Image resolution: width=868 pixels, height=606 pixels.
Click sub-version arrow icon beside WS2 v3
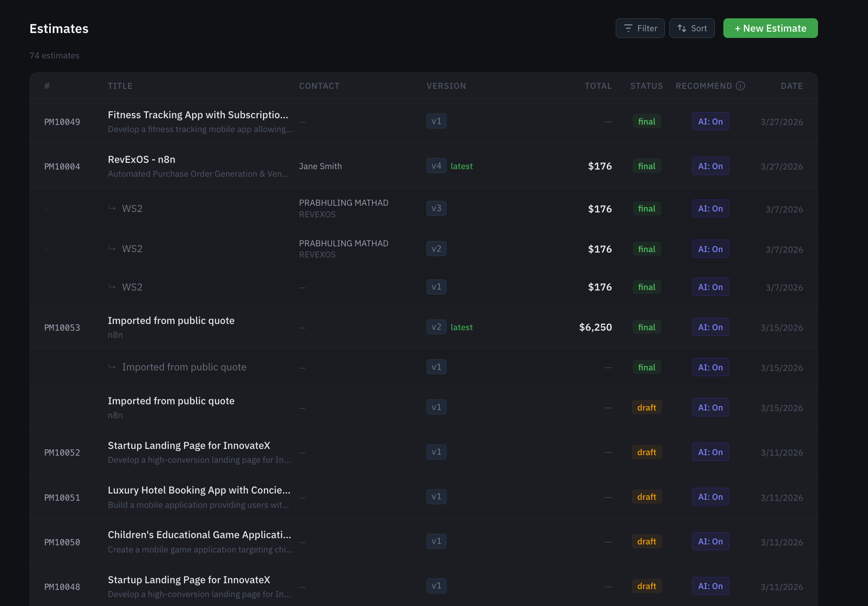click(x=112, y=208)
